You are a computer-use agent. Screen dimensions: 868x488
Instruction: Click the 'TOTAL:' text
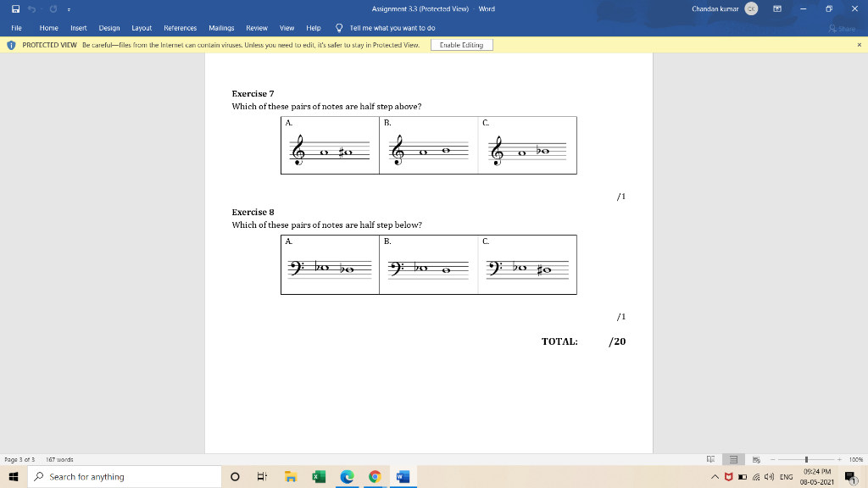coord(559,341)
